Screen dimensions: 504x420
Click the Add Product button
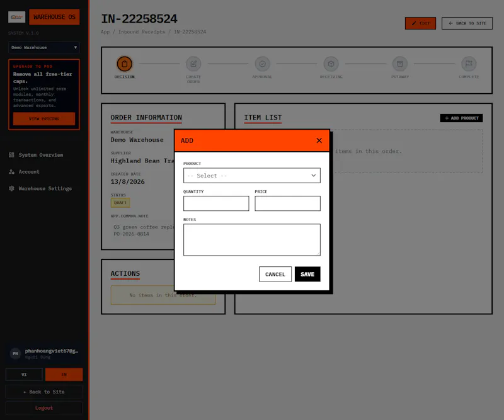coord(461,118)
